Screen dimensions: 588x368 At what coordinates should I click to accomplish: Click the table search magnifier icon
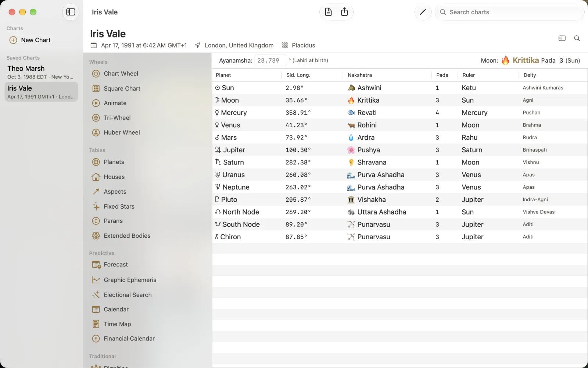coord(577,38)
